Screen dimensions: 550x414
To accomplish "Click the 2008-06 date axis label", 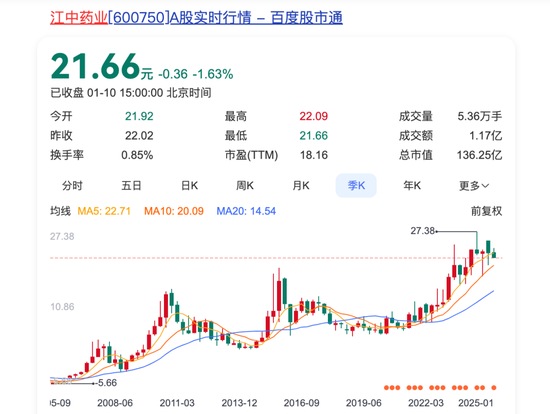I will (x=115, y=403).
